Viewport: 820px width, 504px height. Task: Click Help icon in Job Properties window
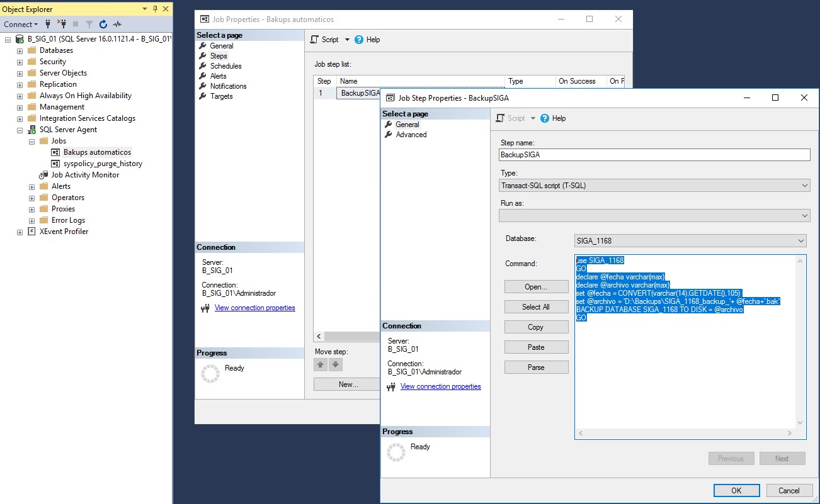coord(359,40)
